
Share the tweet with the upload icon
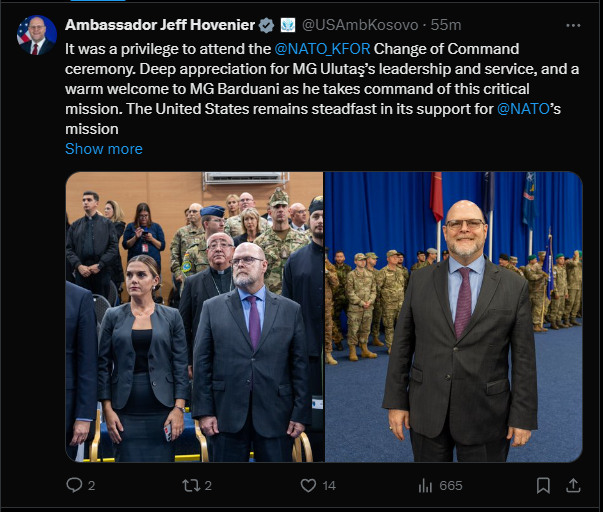tap(573, 485)
